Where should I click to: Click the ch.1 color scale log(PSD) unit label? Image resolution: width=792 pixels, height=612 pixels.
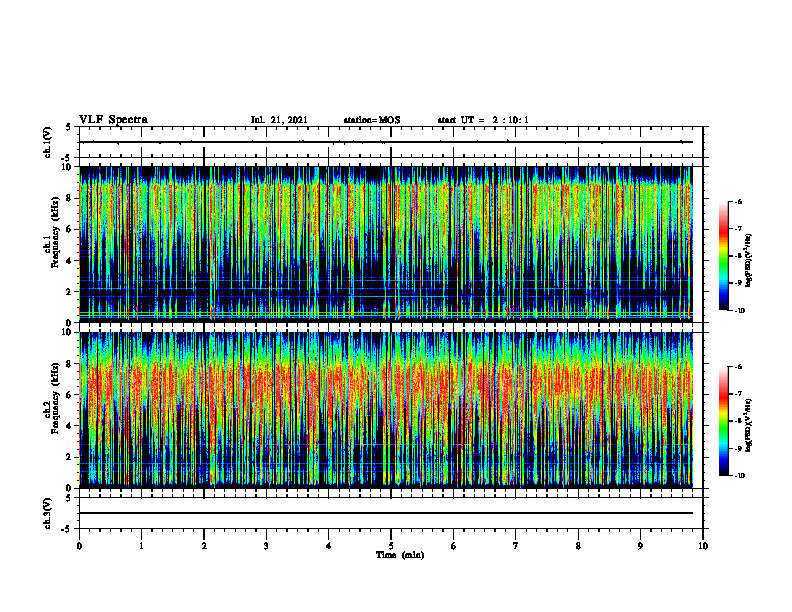point(749,260)
